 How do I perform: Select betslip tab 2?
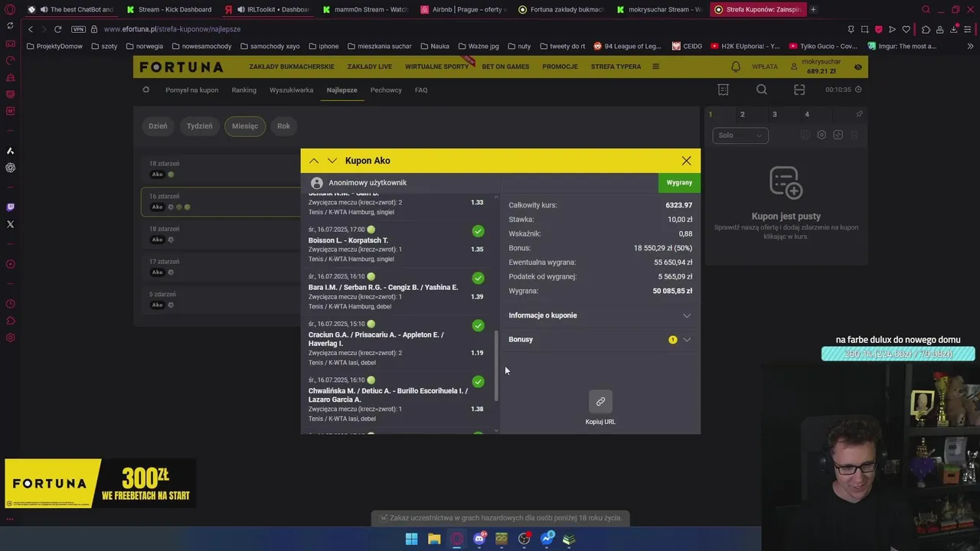tap(742, 114)
